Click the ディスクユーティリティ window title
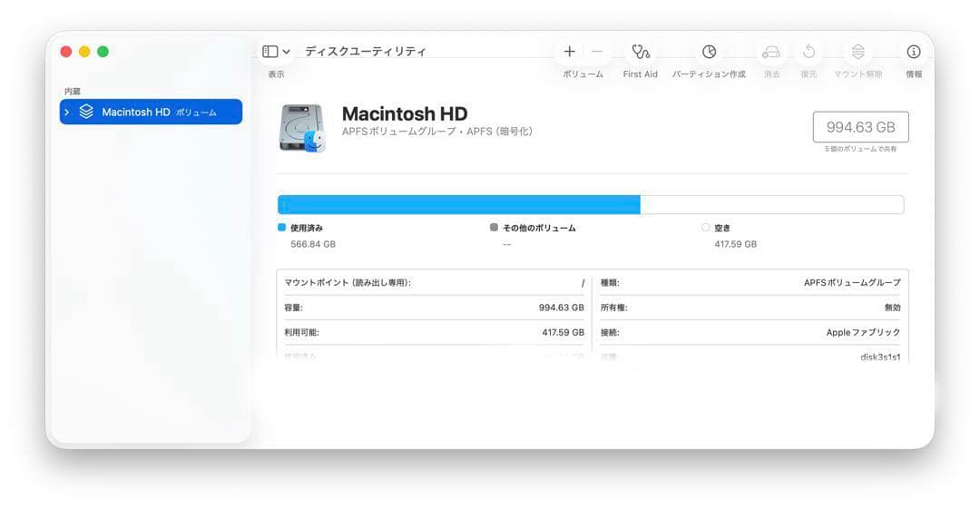 (x=365, y=52)
